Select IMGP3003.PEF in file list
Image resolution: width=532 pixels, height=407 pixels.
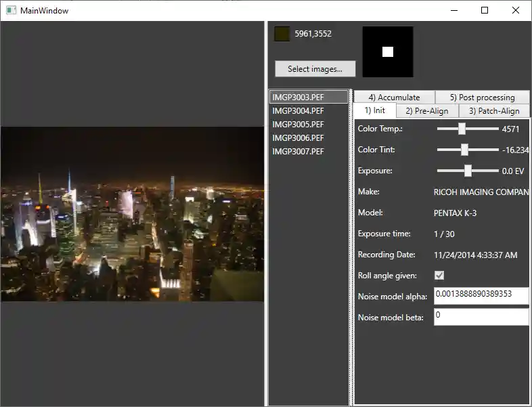pyautogui.click(x=298, y=98)
